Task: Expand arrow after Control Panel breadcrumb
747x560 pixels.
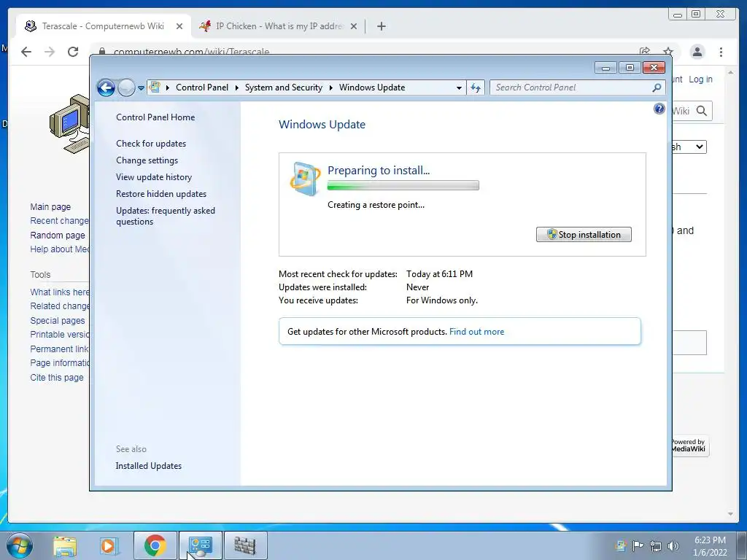Action: click(x=237, y=87)
